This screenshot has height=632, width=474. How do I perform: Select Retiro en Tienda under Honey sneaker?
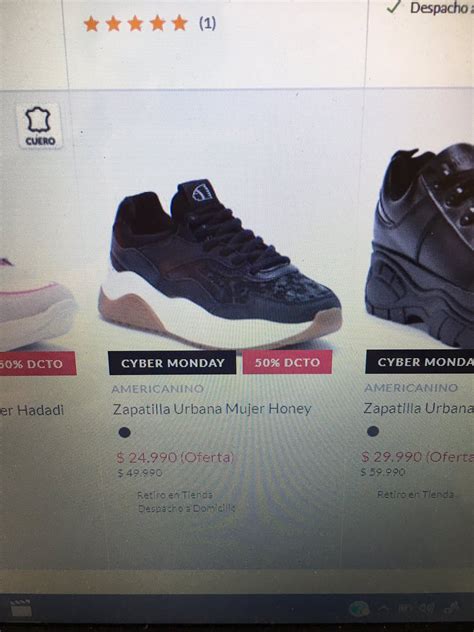(x=175, y=495)
